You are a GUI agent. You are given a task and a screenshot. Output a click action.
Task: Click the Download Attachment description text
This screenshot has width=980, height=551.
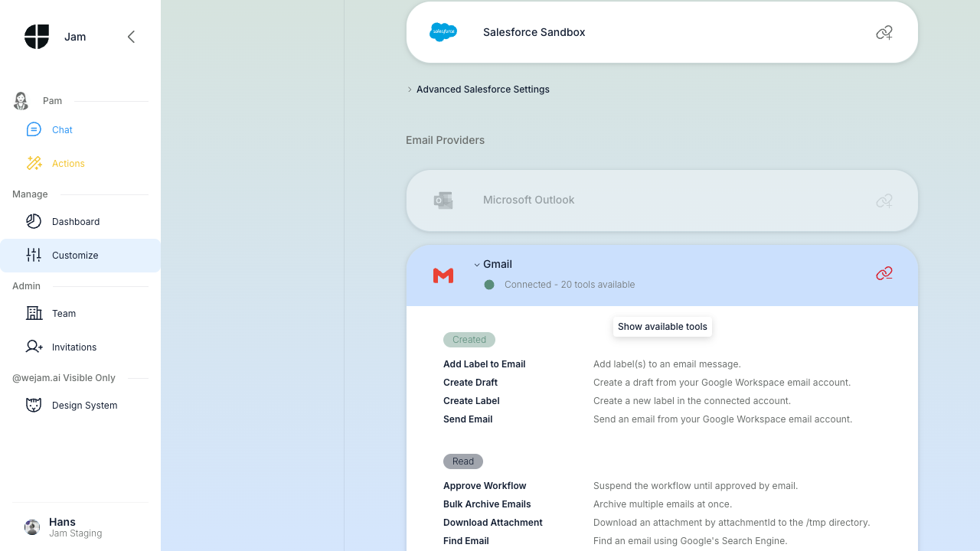click(x=731, y=523)
